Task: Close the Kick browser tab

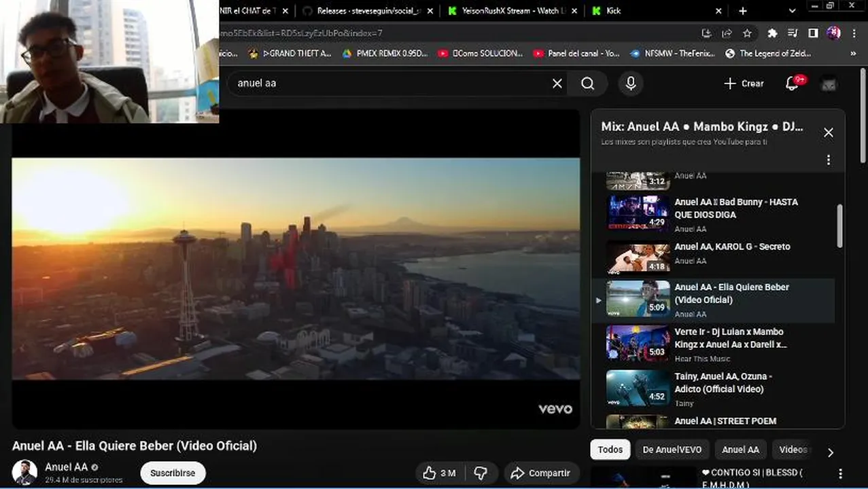Action: click(x=718, y=11)
